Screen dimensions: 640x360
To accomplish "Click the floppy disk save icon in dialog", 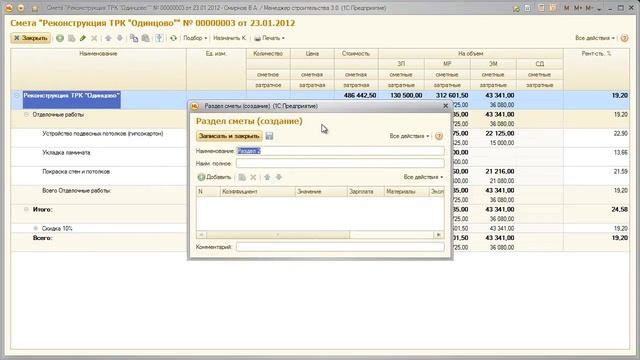I will pyautogui.click(x=269, y=136).
